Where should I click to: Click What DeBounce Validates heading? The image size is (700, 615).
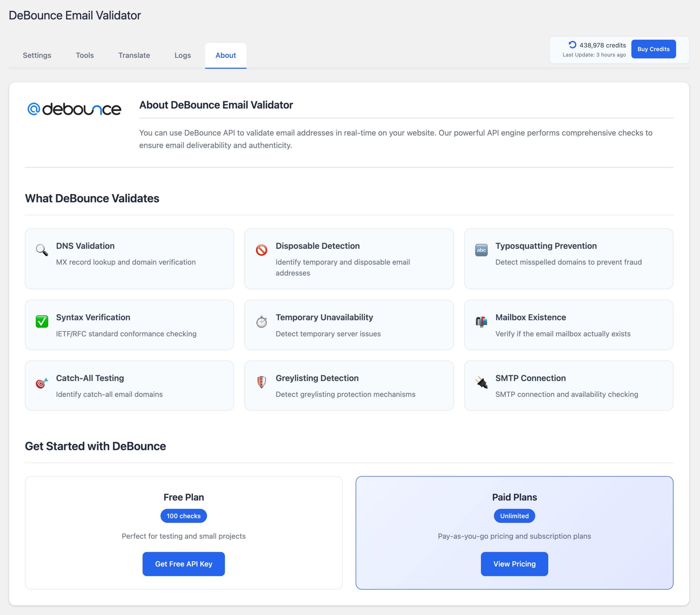[x=92, y=198]
